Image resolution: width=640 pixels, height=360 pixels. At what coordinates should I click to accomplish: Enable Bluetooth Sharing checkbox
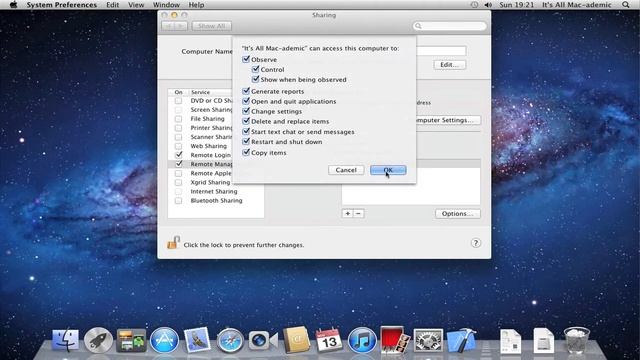click(x=178, y=200)
